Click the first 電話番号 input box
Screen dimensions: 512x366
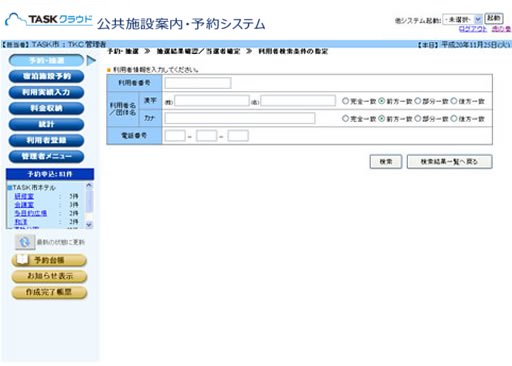click(x=175, y=136)
